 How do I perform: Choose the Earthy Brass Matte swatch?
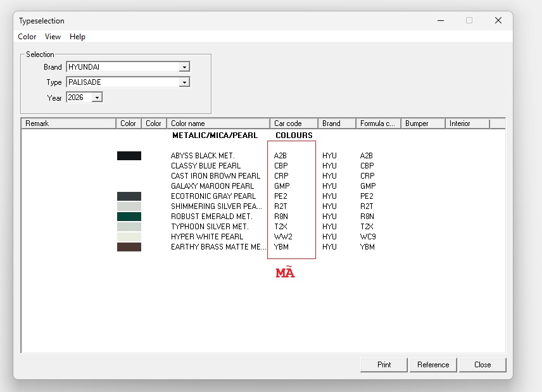point(129,247)
